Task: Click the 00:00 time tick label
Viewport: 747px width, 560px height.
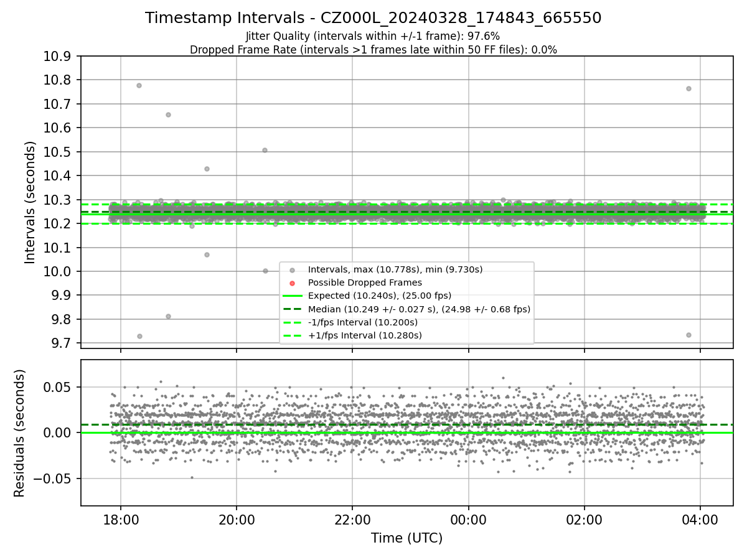Action: (x=468, y=520)
